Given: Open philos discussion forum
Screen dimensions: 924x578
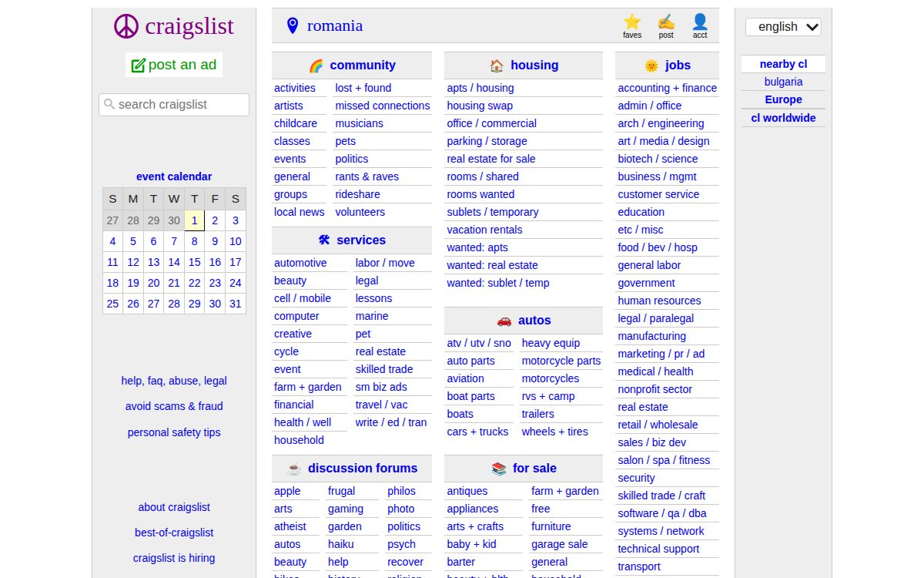Looking at the screenshot, I should (x=401, y=491).
